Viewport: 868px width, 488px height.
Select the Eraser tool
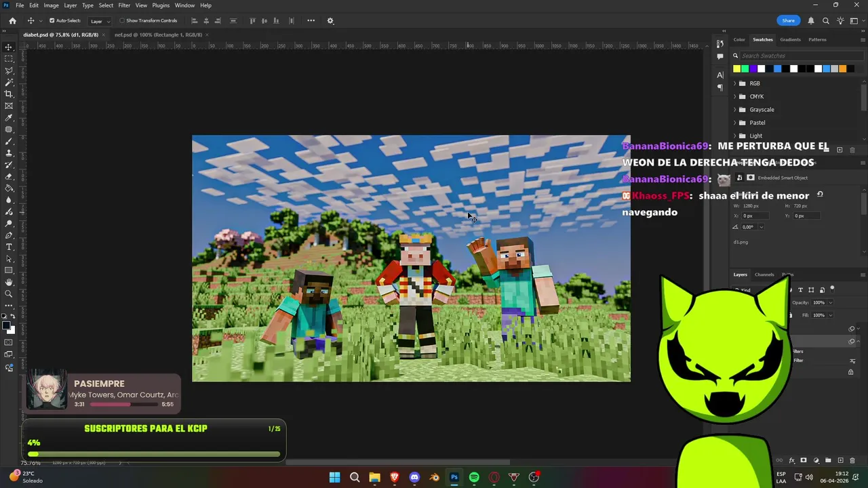point(9,177)
